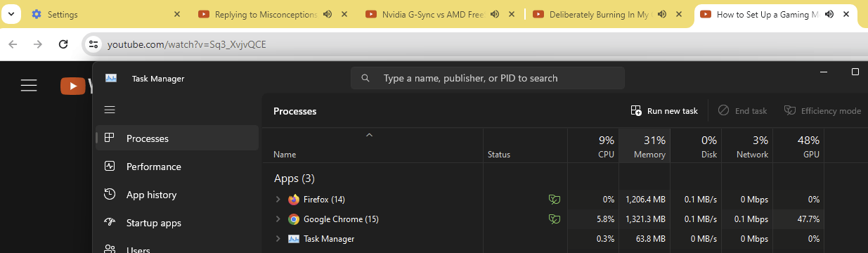Close the Settings tab
Viewport: 868px width, 253px height.
[177, 14]
